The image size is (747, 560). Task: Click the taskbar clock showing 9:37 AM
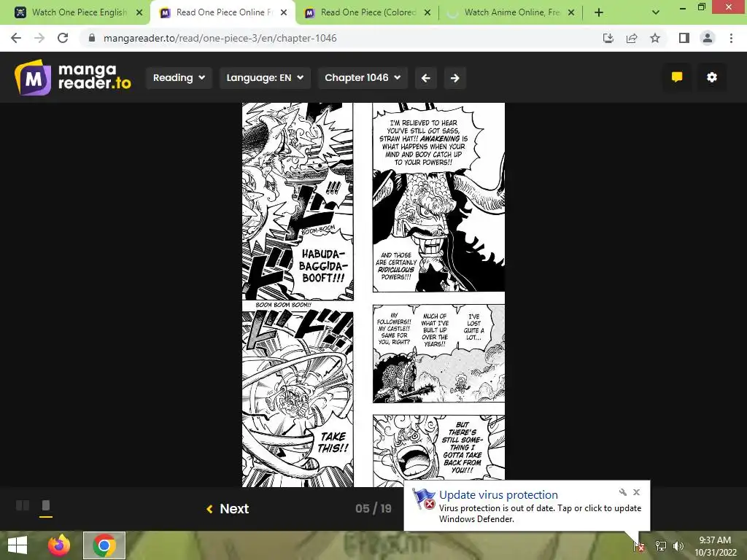coord(715,545)
